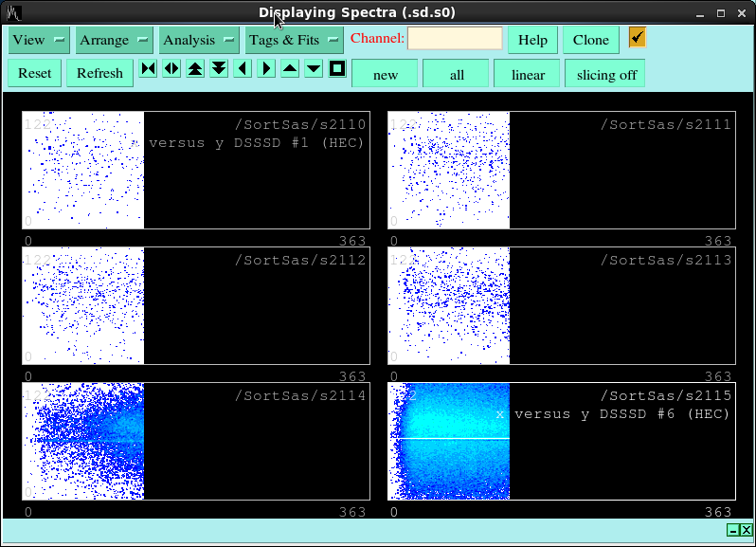Click the Refresh button
756x547 pixels.
(99, 73)
